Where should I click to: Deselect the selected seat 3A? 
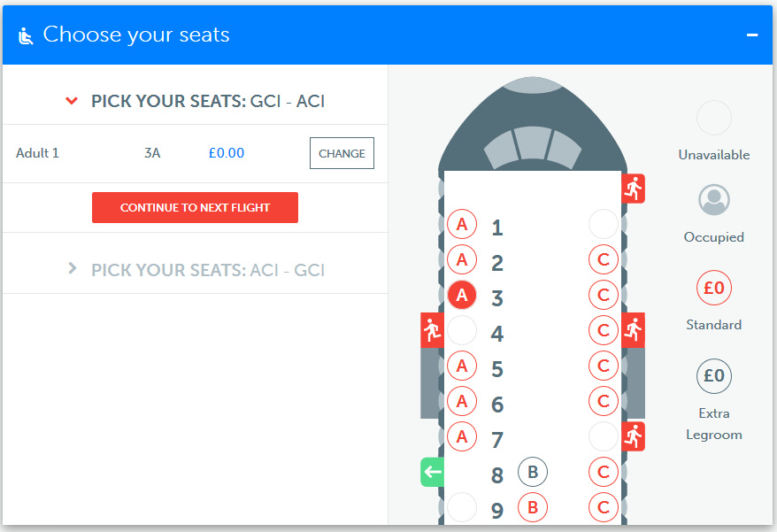pos(462,295)
